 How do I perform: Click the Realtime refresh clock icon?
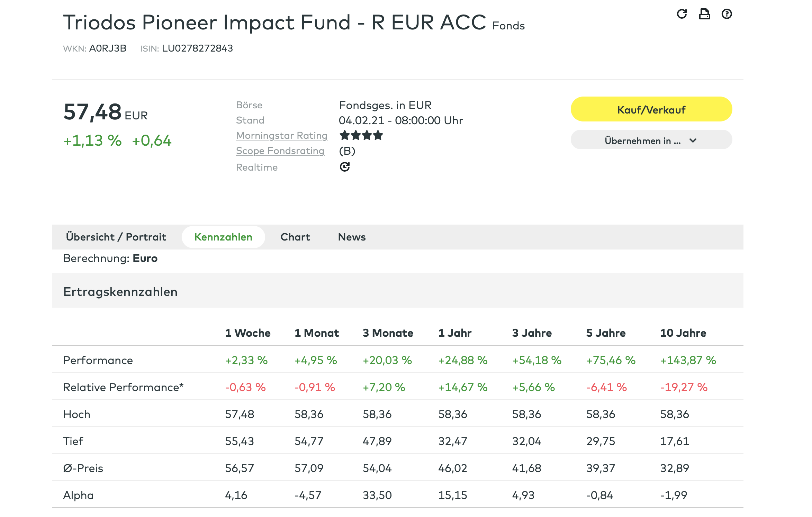point(345,167)
